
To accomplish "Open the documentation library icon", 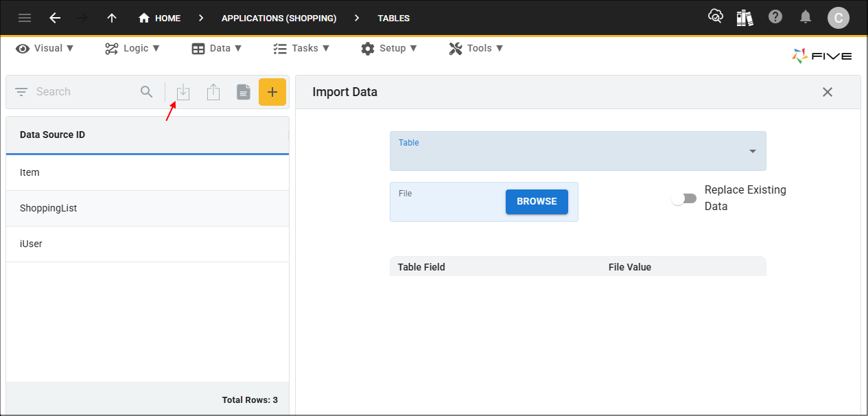I will click(745, 17).
